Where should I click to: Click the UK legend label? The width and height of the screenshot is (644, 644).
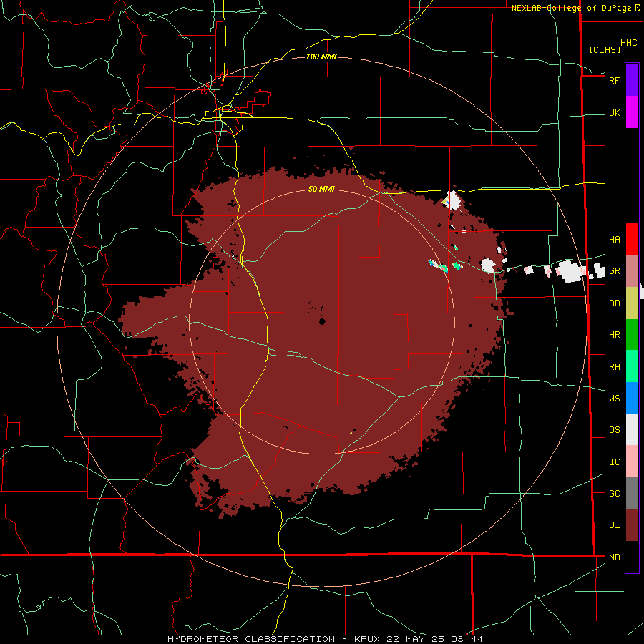point(614,112)
